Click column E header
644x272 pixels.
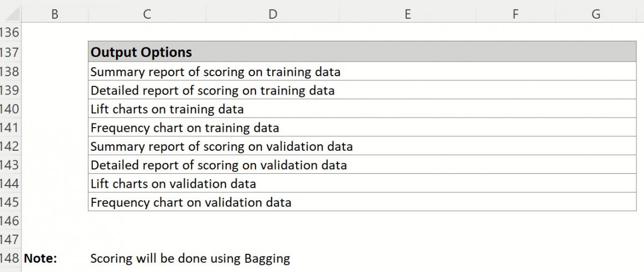407,14
